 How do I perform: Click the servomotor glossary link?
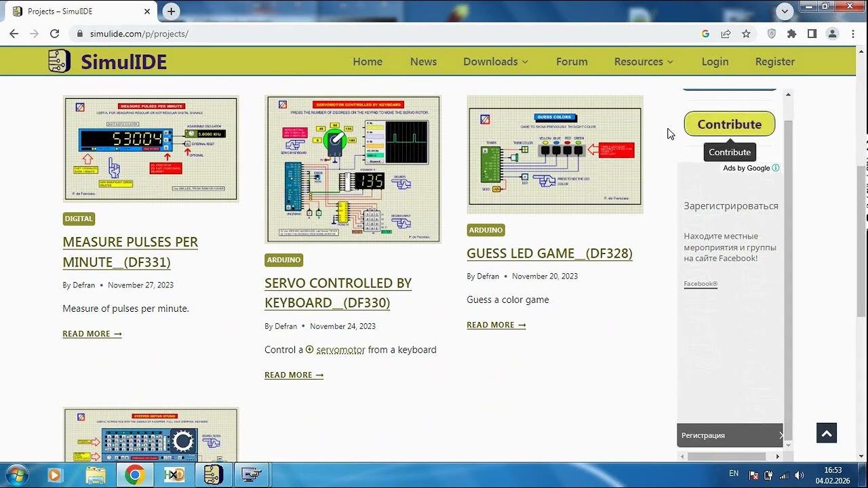tap(340, 350)
